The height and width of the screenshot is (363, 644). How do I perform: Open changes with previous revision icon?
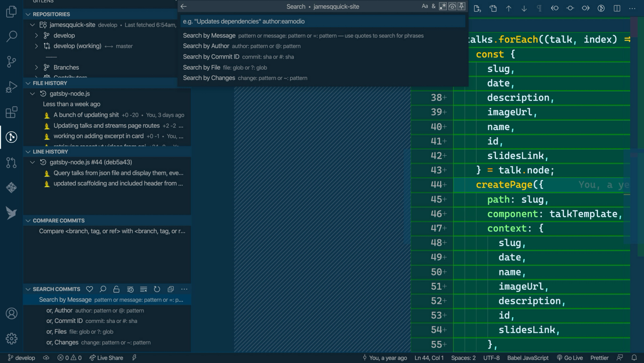[x=555, y=8]
